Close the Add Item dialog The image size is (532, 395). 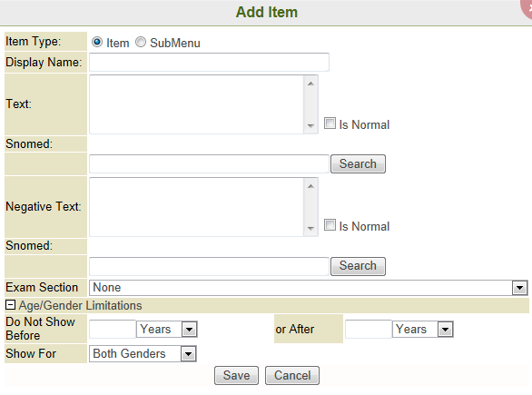[x=527, y=8]
